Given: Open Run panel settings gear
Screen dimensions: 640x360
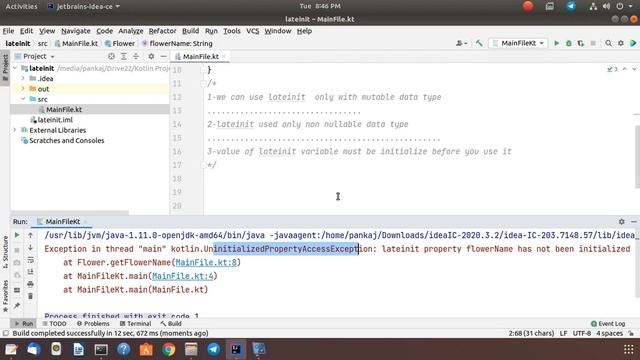Looking at the screenshot, I should point(621,222).
